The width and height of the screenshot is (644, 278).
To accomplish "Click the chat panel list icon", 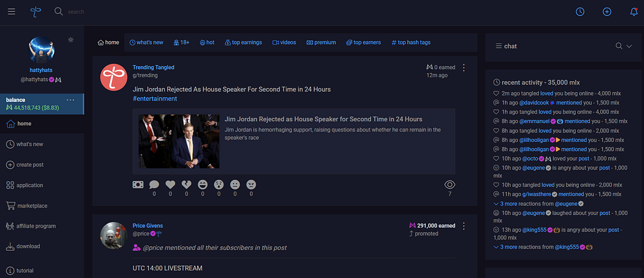I will pos(498,46).
